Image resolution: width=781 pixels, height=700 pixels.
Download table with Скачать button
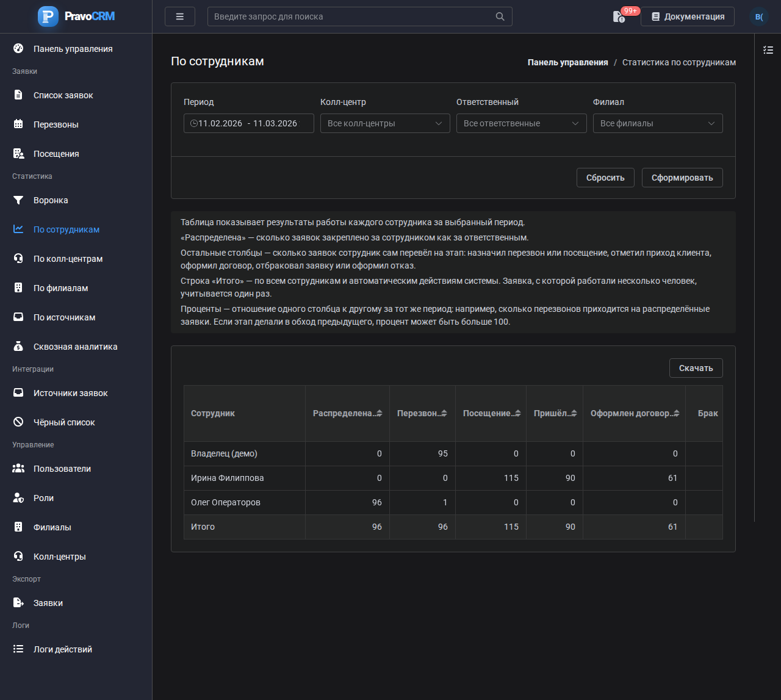coord(696,368)
